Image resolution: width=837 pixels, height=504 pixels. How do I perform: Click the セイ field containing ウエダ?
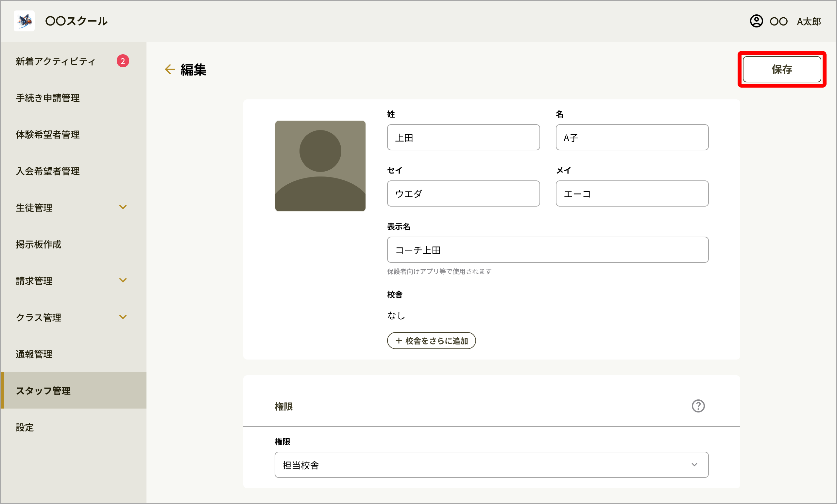coord(463,193)
